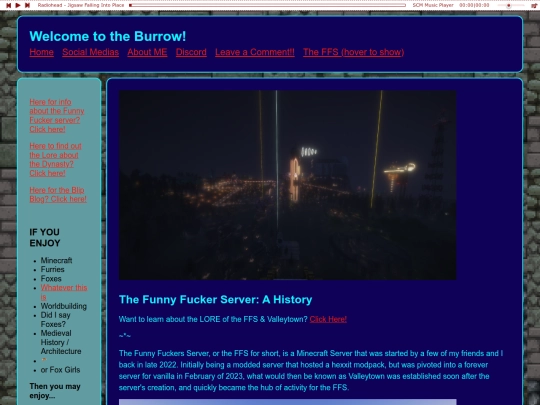Click the SCM Music Player label
Viewport: 540px width, 405px height.
tap(433, 5)
